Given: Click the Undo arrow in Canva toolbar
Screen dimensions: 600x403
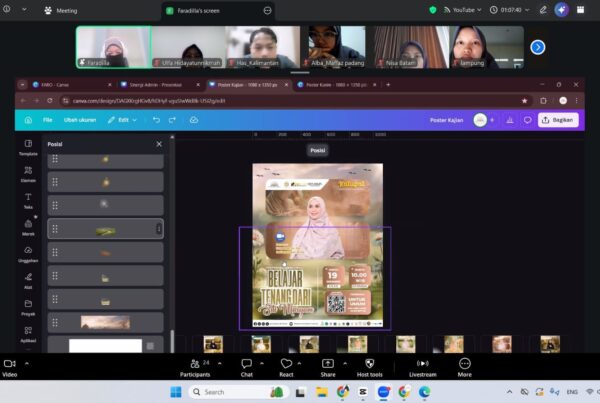Looking at the screenshot, I should click(156, 120).
